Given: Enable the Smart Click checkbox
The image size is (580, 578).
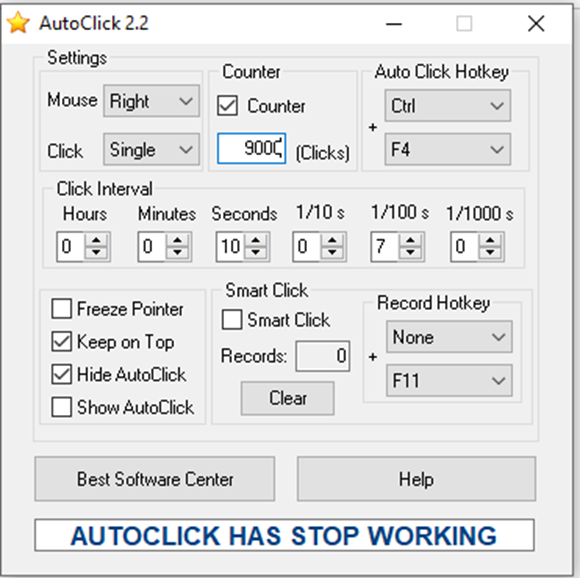Looking at the screenshot, I should click(x=232, y=320).
